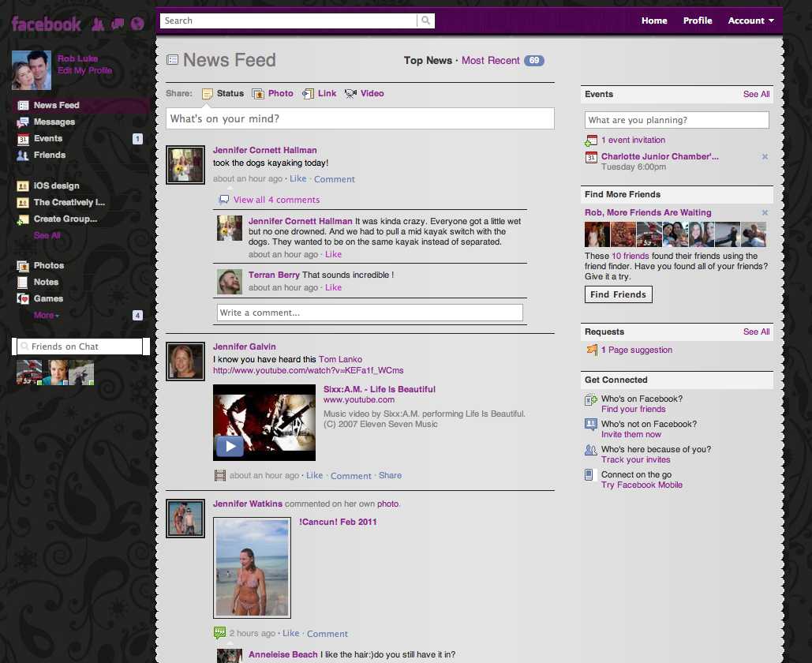Click Notes icon in sidebar
812x663 pixels.
click(x=23, y=283)
